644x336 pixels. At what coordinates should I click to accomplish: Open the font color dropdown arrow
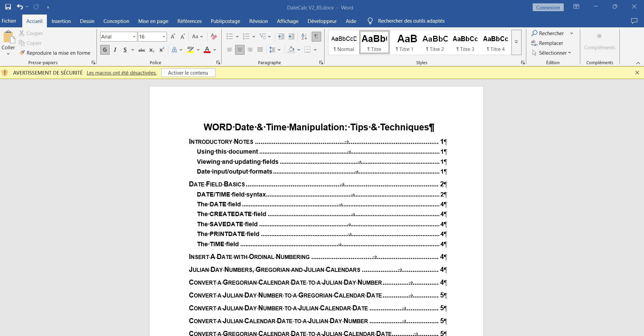click(x=215, y=50)
